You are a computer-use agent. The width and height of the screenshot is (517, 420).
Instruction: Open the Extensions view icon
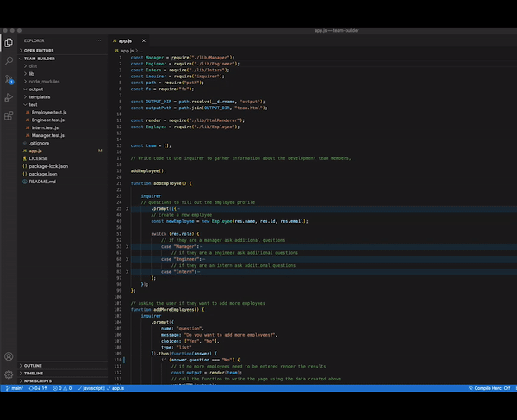9,115
